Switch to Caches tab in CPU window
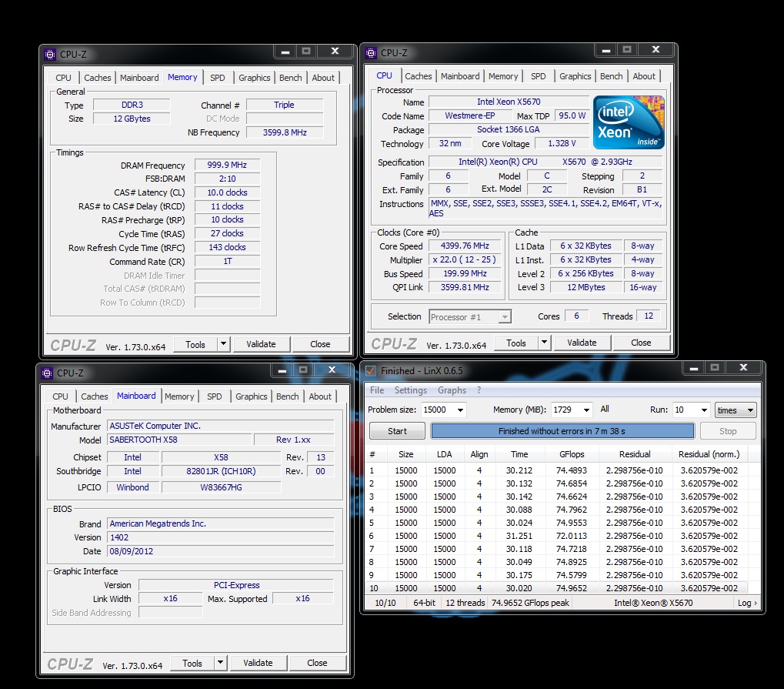This screenshot has height=689, width=784. coord(418,76)
